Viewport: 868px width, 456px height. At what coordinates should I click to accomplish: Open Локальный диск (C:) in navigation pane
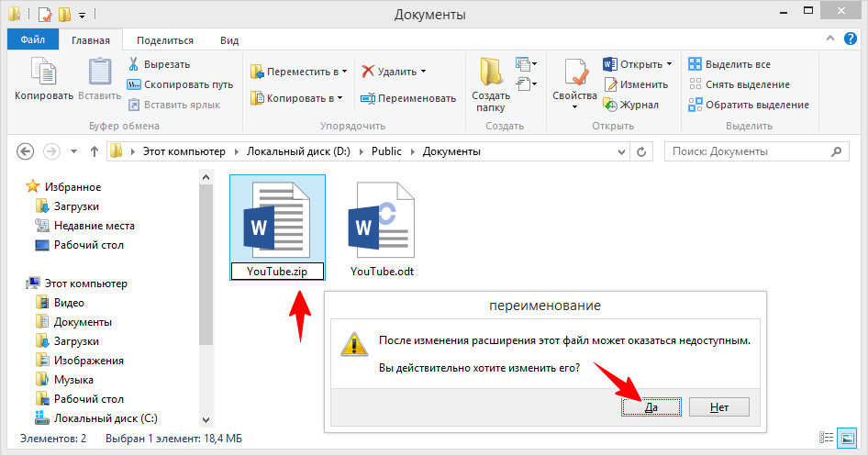coord(96,417)
